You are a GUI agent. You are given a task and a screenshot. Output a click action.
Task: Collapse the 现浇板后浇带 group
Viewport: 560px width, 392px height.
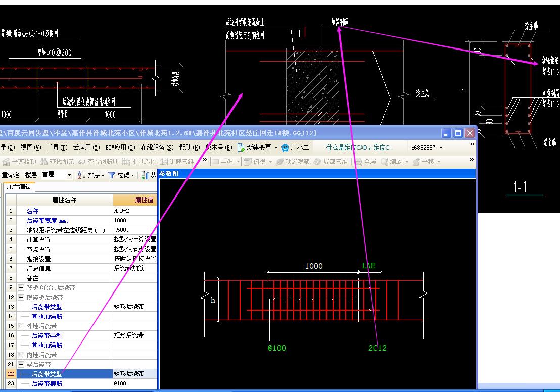(21, 297)
